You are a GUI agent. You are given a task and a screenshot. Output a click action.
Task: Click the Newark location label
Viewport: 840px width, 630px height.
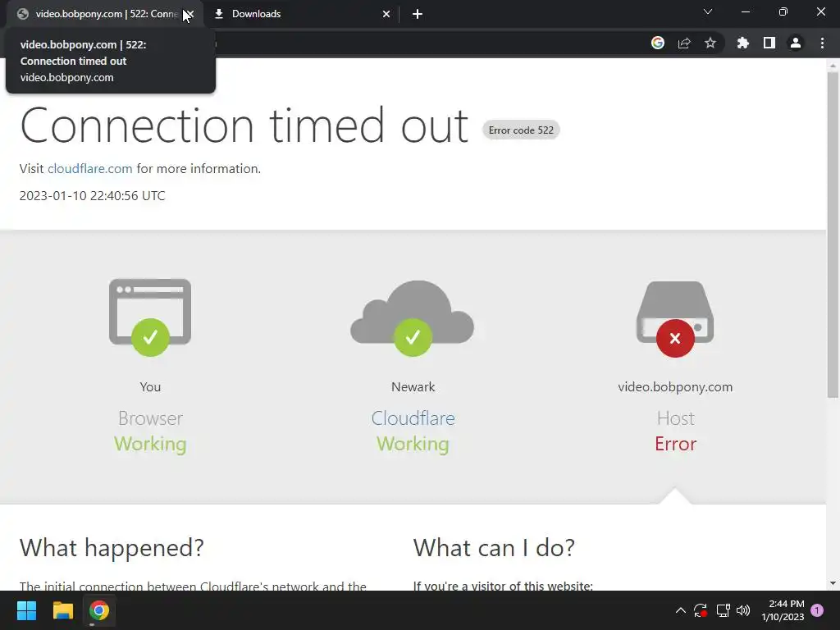413,387
